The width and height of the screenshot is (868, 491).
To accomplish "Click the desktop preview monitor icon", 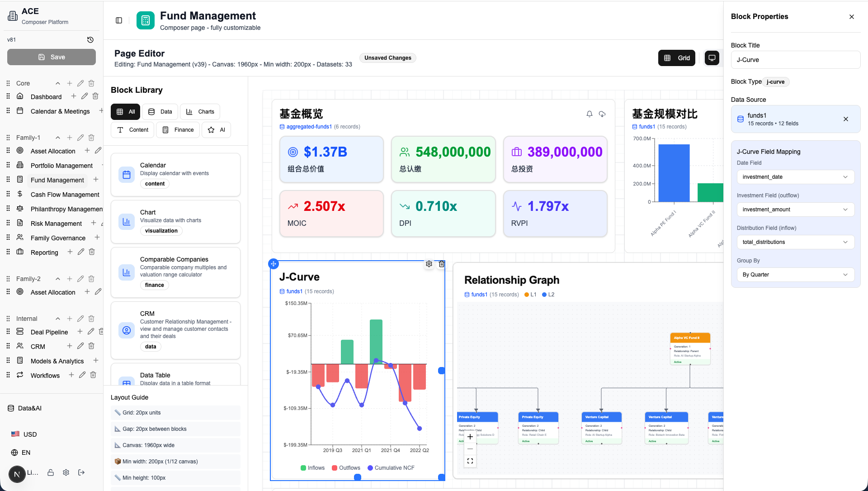I will tap(712, 58).
